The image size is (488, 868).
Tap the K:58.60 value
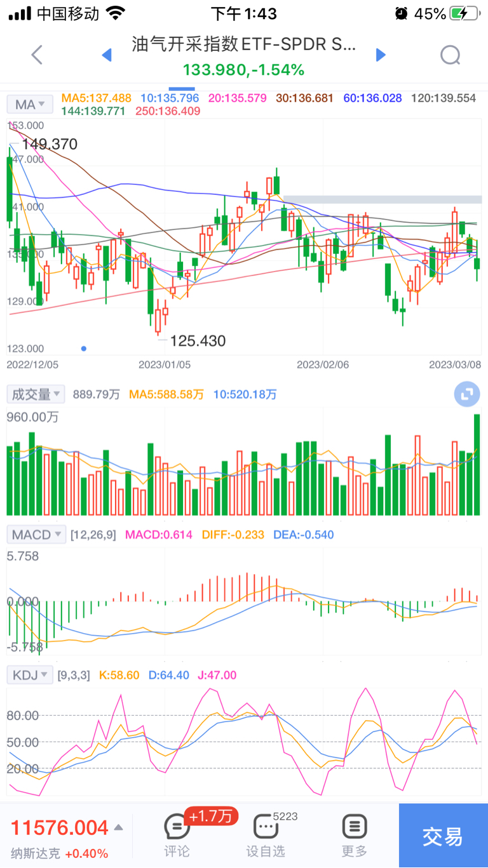point(119,675)
